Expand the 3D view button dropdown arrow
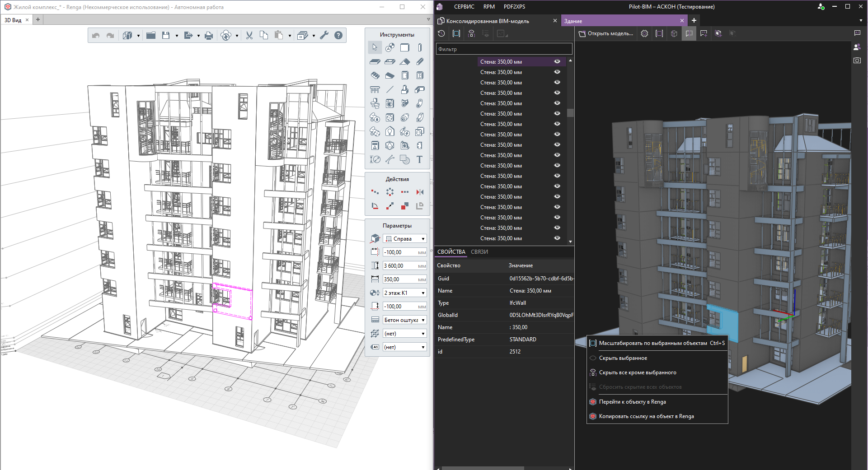Viewport: 868px width, 470px height. point(138,36)
